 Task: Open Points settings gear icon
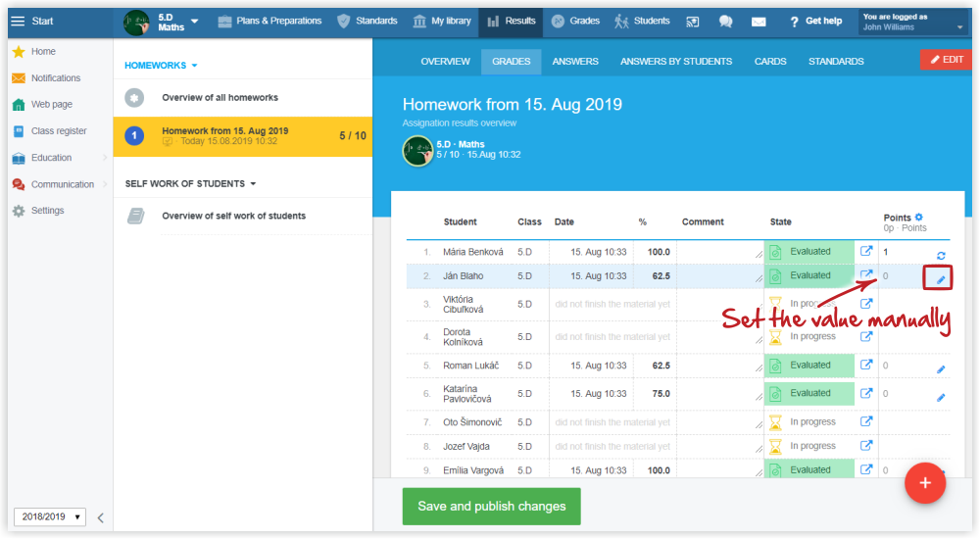pos(919,217)
